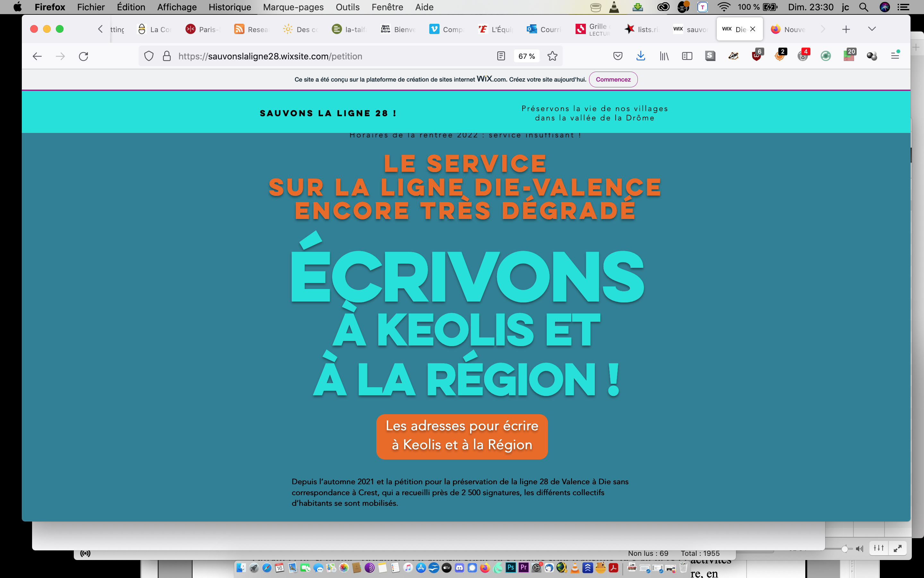Toggle the Firefox sidebar
The width and height of the screenshot is (924, 578).
(687, 56)
